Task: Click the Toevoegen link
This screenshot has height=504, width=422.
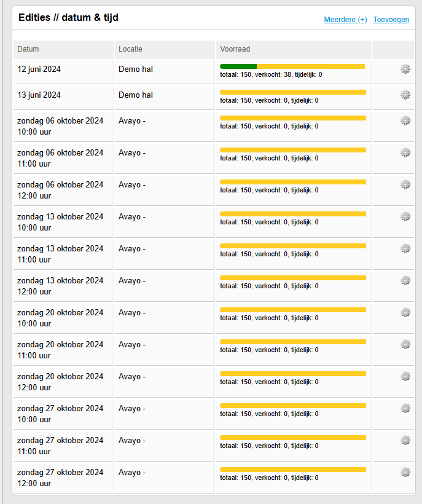Action: [x=391, y=20]
